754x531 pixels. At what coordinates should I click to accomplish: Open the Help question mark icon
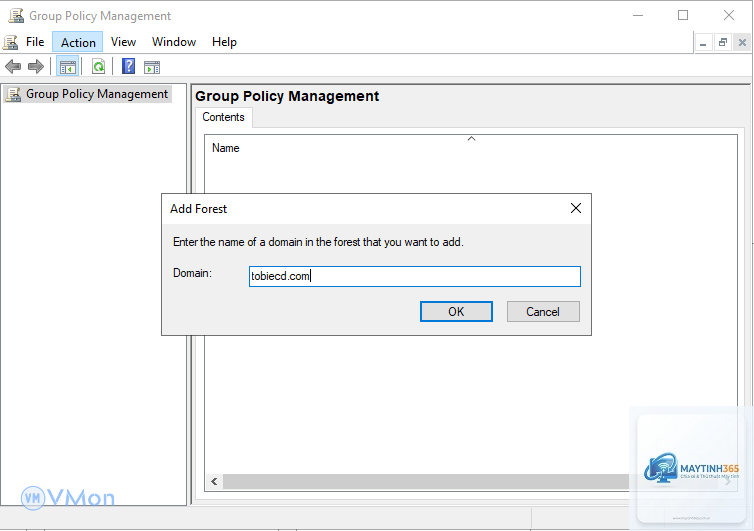128,66
